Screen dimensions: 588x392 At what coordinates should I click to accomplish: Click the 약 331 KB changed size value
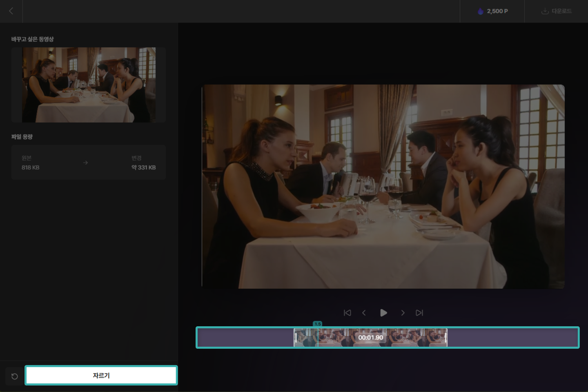click(x=143, y=167)
